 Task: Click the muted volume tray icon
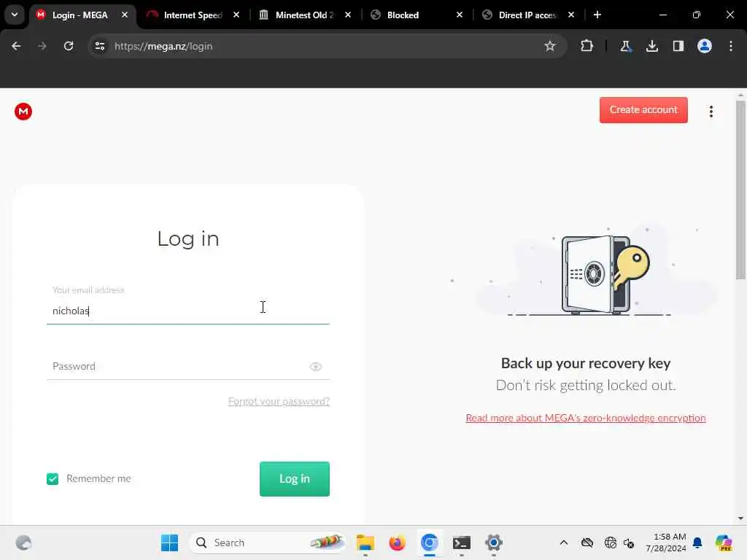[629, 542]
